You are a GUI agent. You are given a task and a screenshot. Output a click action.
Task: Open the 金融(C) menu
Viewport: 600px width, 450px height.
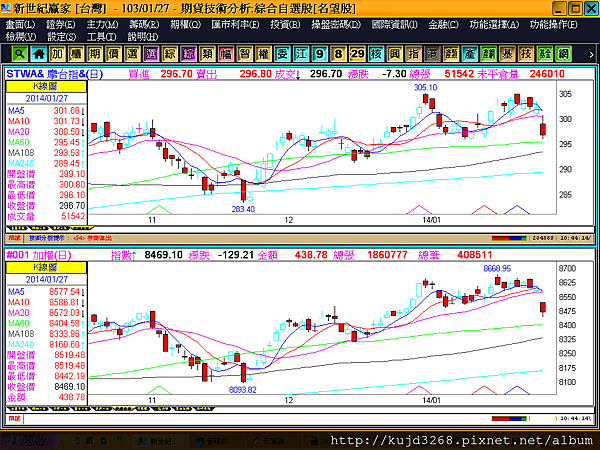(x=443, y=25)
